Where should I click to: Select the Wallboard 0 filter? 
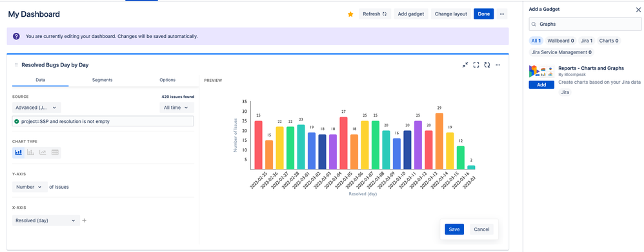(x=561, y=41)
